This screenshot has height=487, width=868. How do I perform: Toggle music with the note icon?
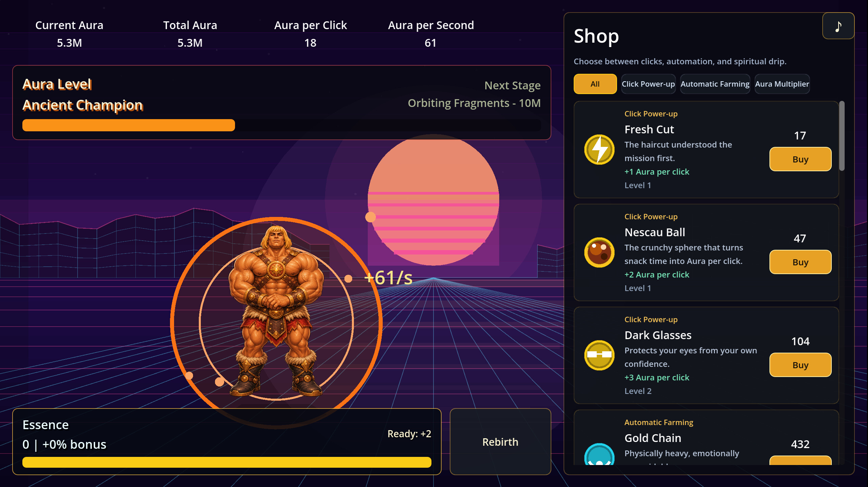coord(838,26)
